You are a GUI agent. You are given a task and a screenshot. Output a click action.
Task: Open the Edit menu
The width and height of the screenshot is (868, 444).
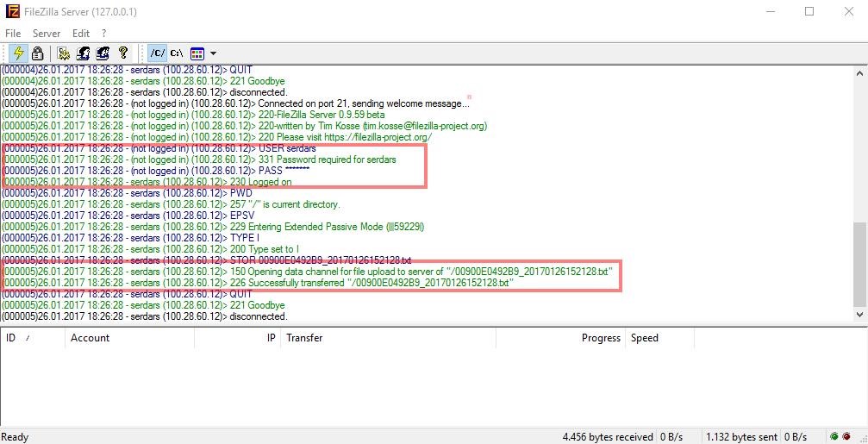[81, 33]
